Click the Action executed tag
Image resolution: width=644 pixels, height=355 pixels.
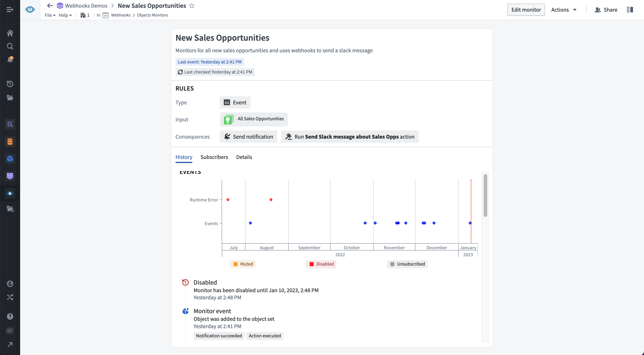point(265,336)
